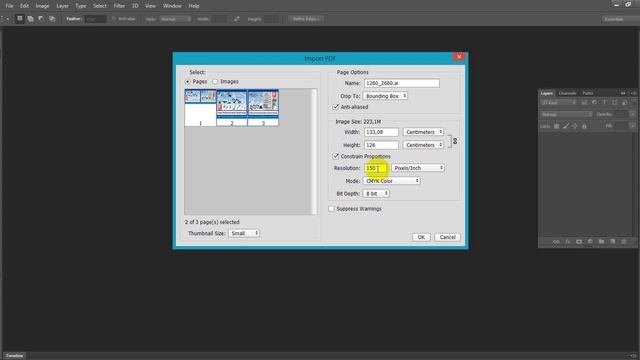This screenshot has height=360, width=640.
Task: Select the Images radio button
Action: tap(215, 82)
